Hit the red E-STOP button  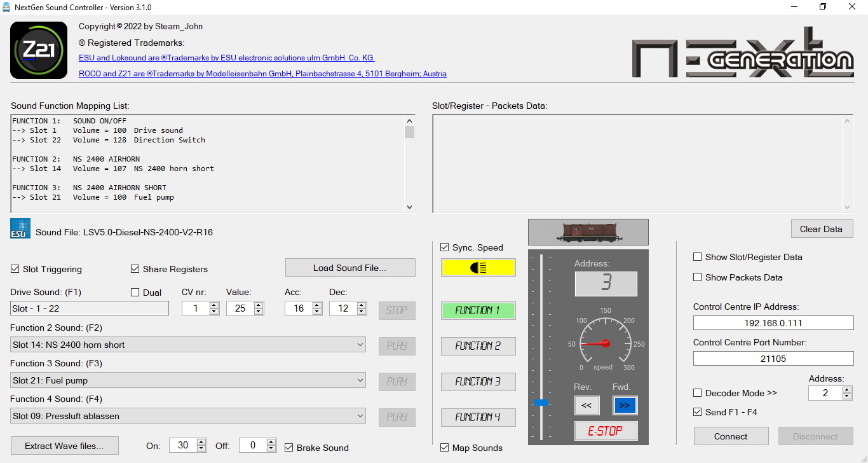tap(606, 431)
